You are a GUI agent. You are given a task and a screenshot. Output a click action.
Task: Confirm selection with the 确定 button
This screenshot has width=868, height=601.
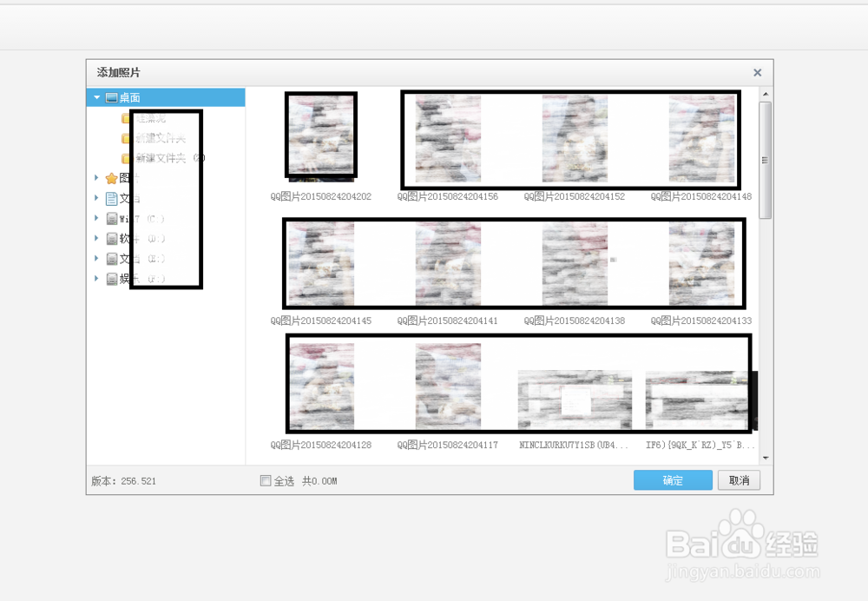[x=673, y=480]
